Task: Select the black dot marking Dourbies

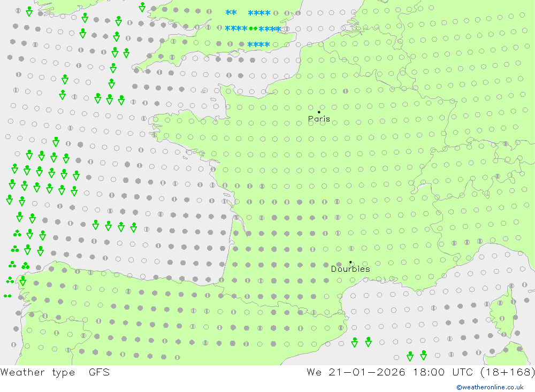Action: [350, 262]
